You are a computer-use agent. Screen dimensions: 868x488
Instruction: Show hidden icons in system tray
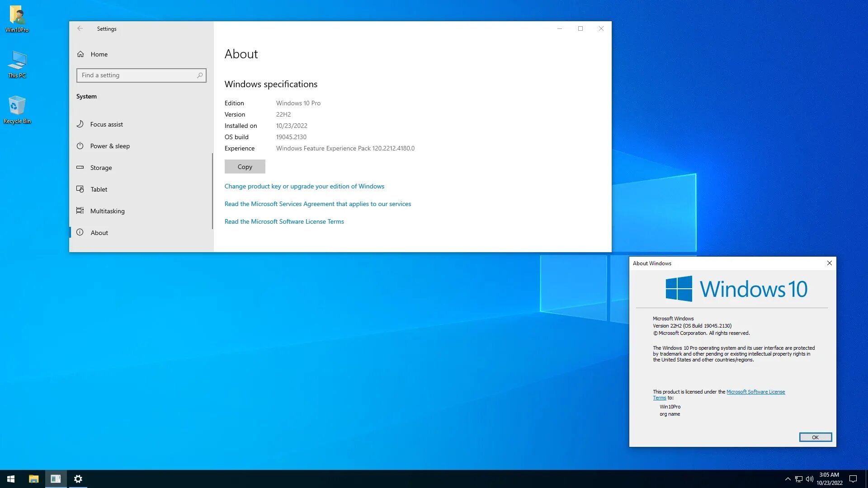click(x=788, y=479)
